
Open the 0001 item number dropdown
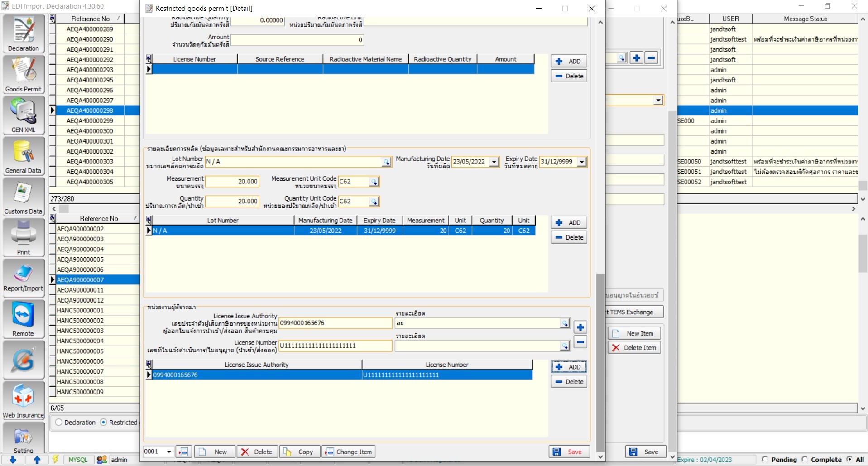pos(168,452)
